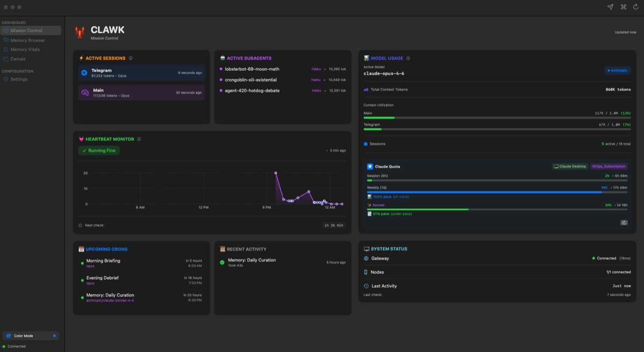Click the Claude Quota refresh button

624,222
